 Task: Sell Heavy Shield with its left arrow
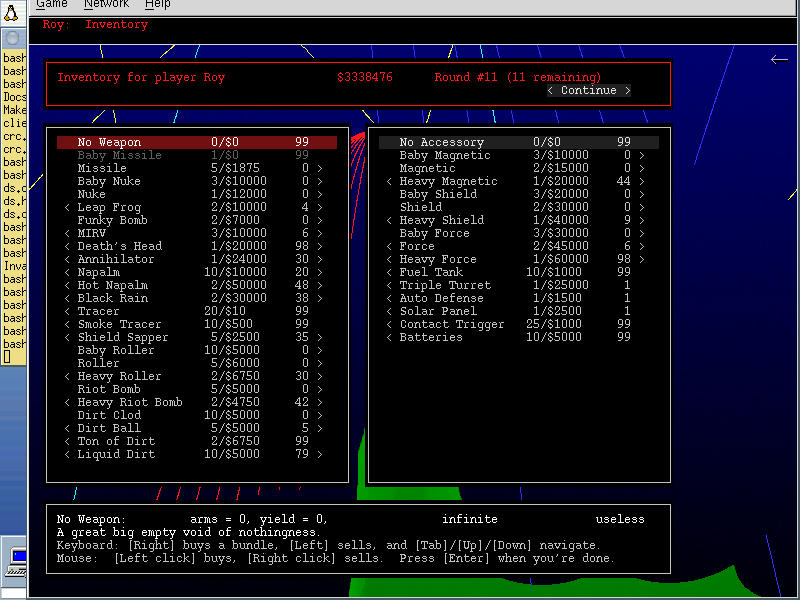[x=389, y=220]
